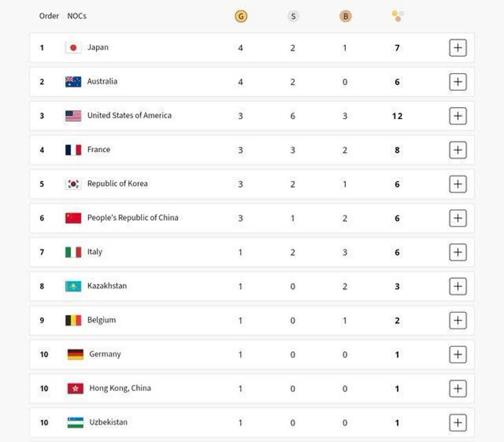Expand the France medal details
Viewport: 504px width, 442px height.
(458, 150)
